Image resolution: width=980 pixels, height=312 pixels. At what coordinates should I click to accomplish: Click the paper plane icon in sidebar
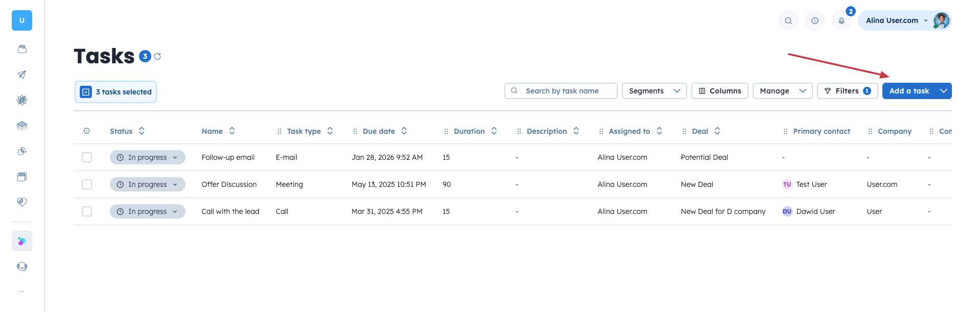point(22,75)
